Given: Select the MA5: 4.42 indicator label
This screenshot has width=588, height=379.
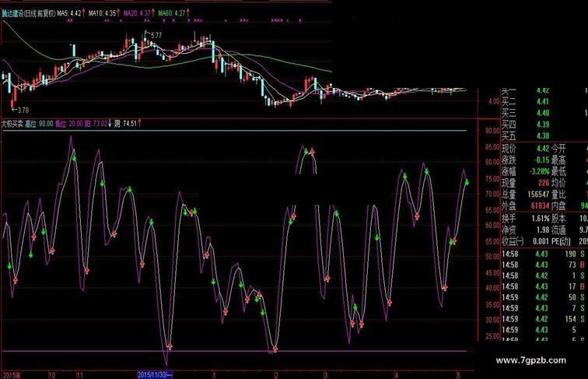Looking at the screenshot, I should pyautogui.click(x=69, y=13).
